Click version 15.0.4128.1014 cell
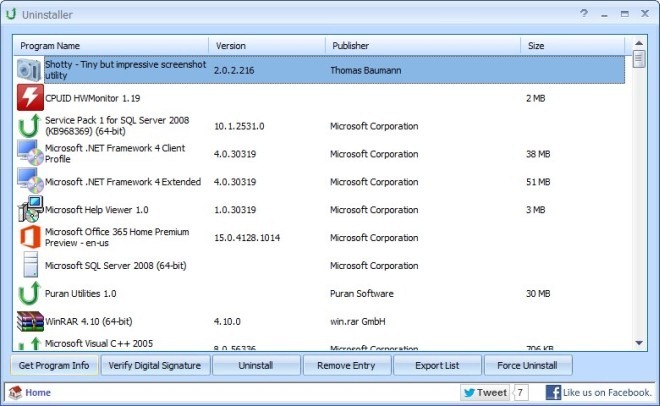 click(247, 238)
